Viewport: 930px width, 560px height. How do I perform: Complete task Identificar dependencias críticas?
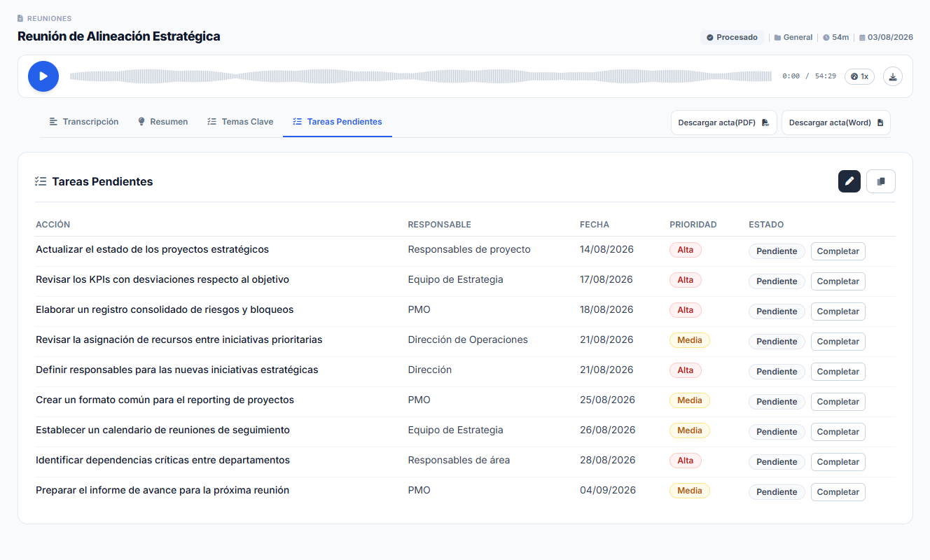pyautogui.click(x=838, y=462)
